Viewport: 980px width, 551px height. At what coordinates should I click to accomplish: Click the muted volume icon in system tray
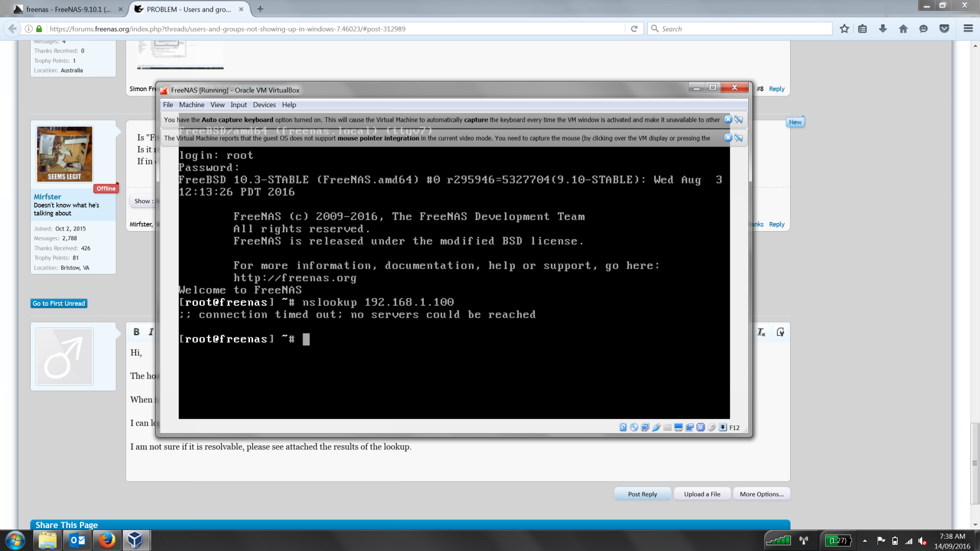(922, 541)
